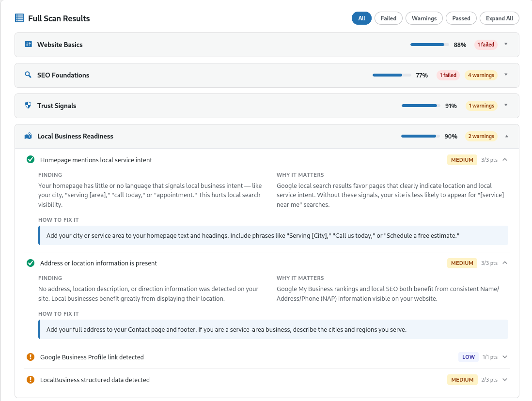
Task: Click warning icon for LocalBusiness structured data
Action: [31, 380]
